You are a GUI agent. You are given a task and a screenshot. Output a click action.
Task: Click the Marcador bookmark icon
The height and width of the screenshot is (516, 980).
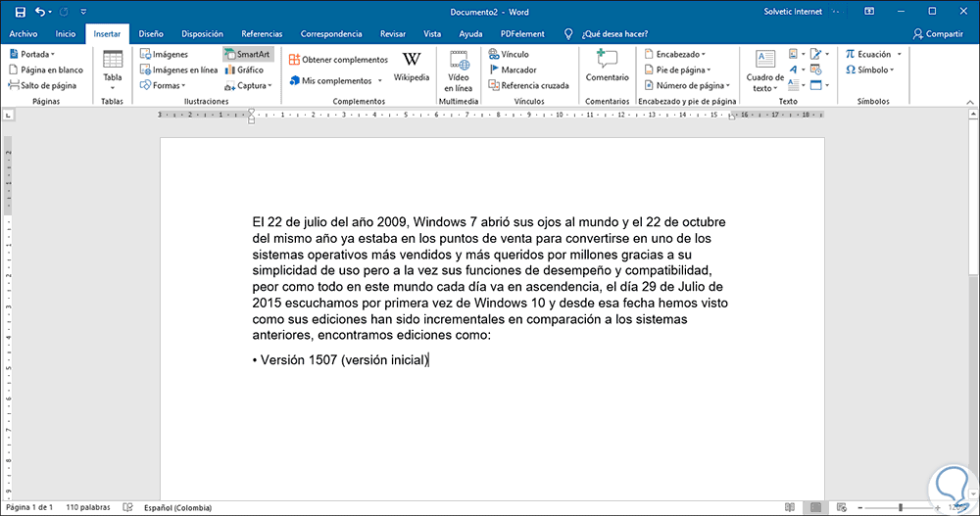(494, 70)
